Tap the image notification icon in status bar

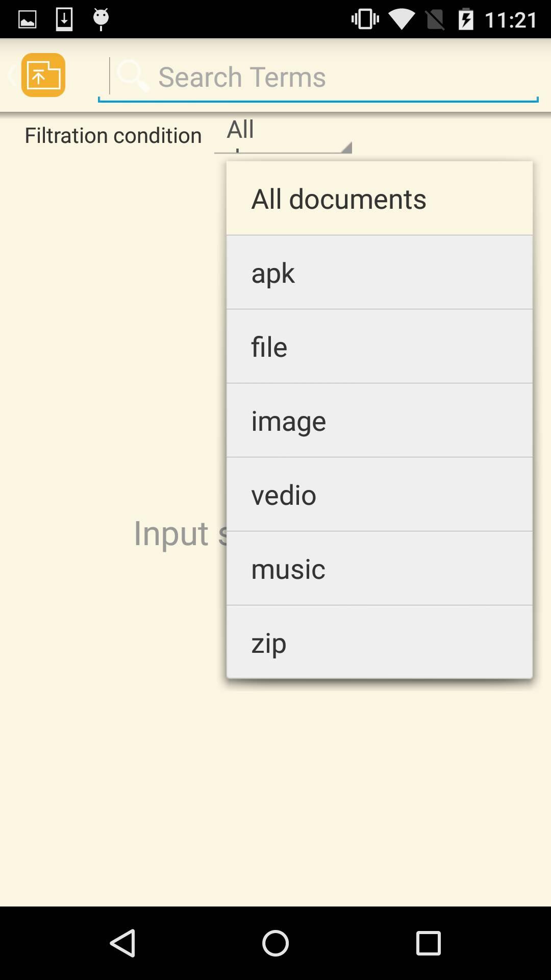click(x=28, y=20)
